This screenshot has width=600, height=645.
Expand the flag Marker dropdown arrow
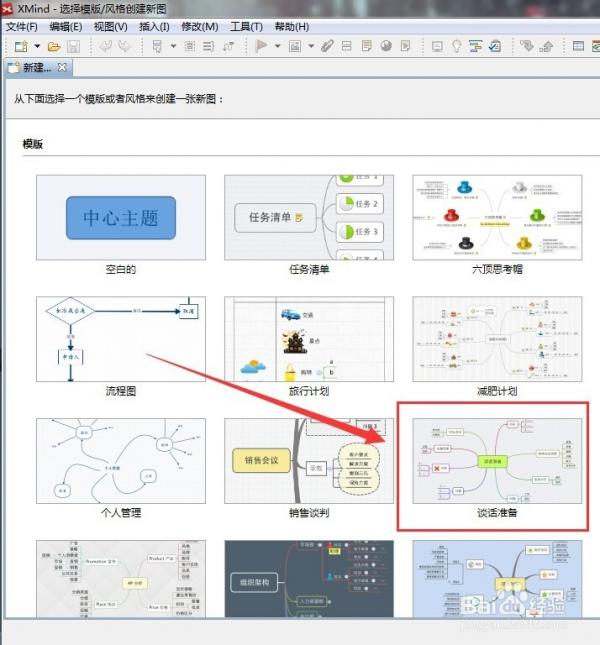pos(278,46)
